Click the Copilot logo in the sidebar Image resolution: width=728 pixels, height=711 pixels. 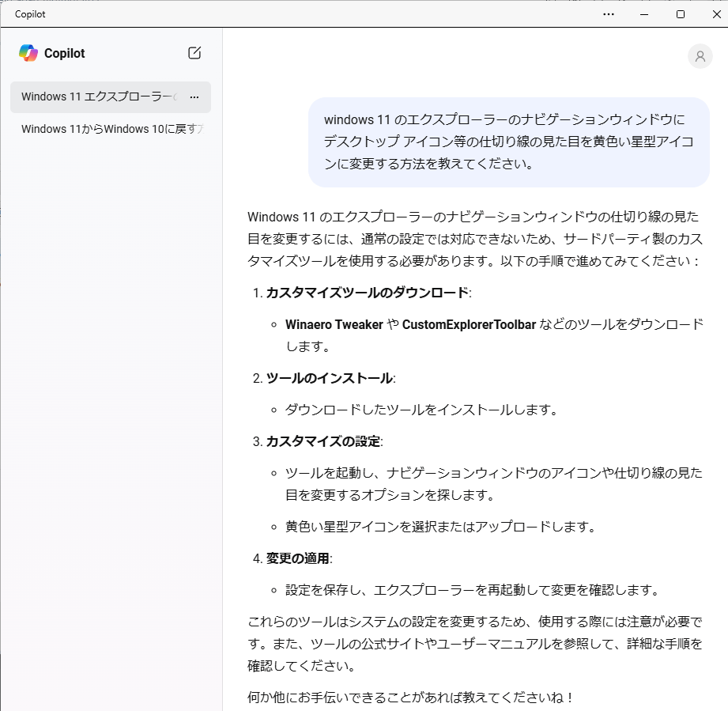click(29, 53)
